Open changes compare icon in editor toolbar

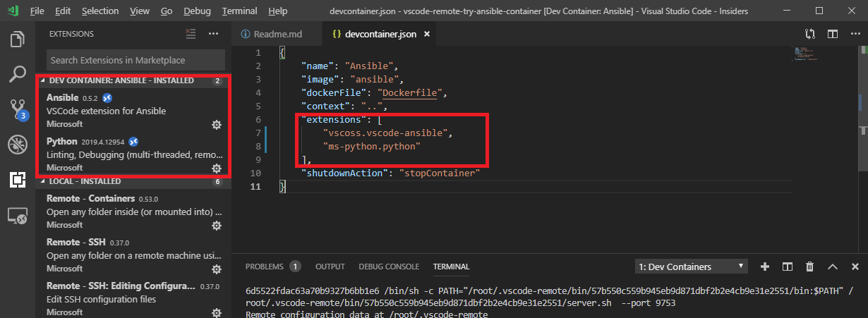tap(809, 34)
